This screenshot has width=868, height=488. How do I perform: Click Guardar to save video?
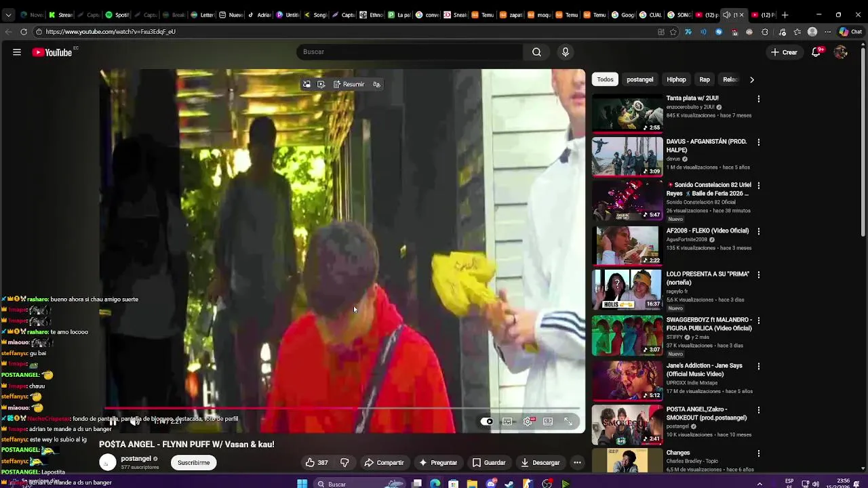point(489,463)
